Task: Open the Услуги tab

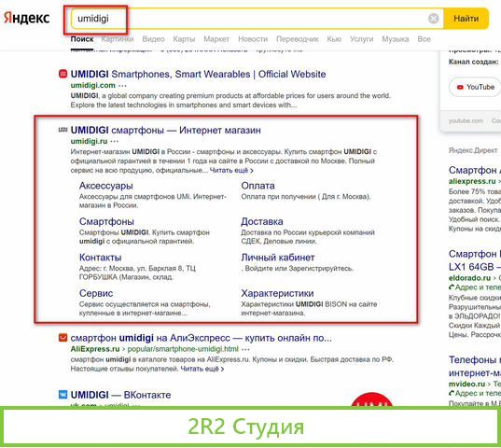Action: tap(361, 39)
